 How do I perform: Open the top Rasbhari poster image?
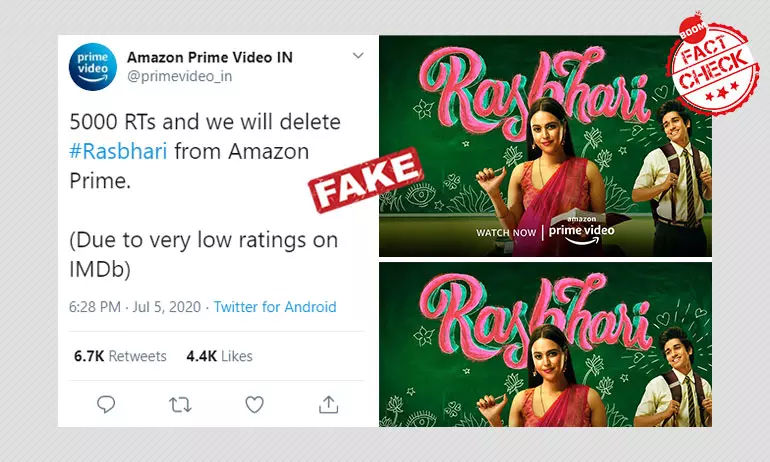545,146
